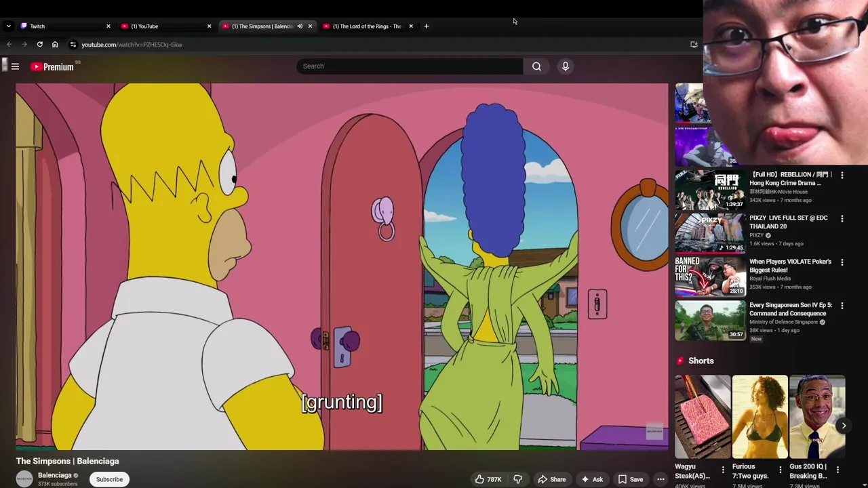Open the title 'When Players VIOLATE Poker's Biggest Rules!'
This screenshot has width=868, height=488.
click(x=790, y=266)
